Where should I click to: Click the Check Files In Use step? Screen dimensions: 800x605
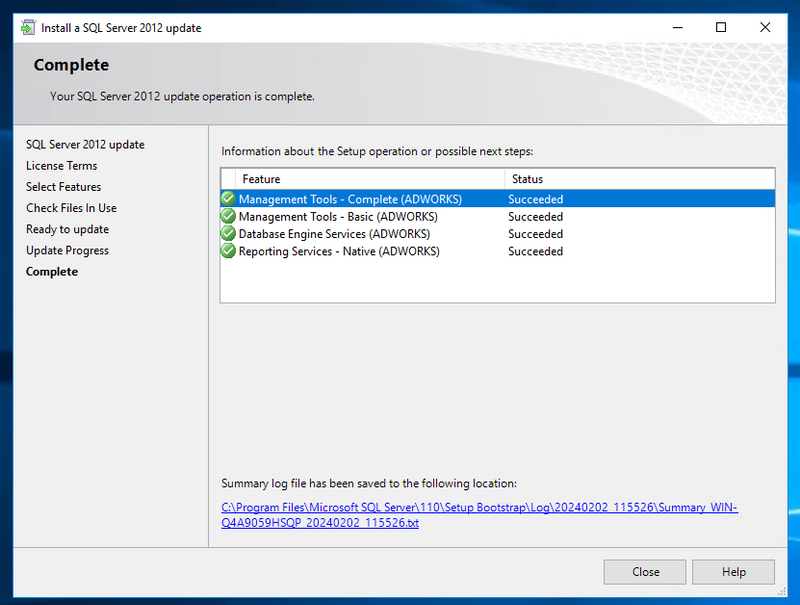71,208
